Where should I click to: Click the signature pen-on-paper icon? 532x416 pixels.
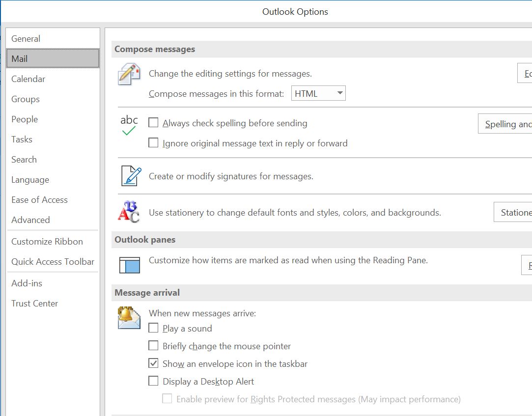pyautogui.click(x=131, y=176)
